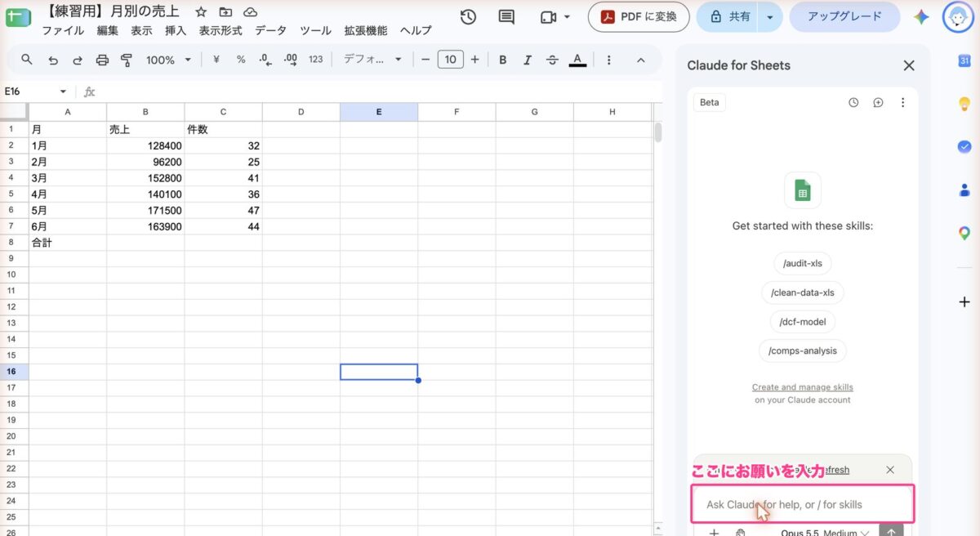Open the Create and manage skills link

803,387
